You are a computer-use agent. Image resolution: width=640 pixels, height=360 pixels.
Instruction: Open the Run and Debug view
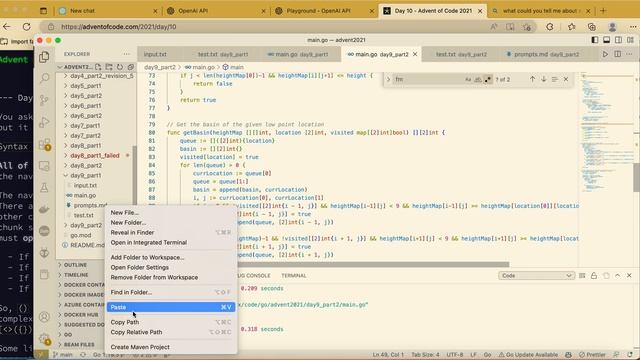(44, 122)
